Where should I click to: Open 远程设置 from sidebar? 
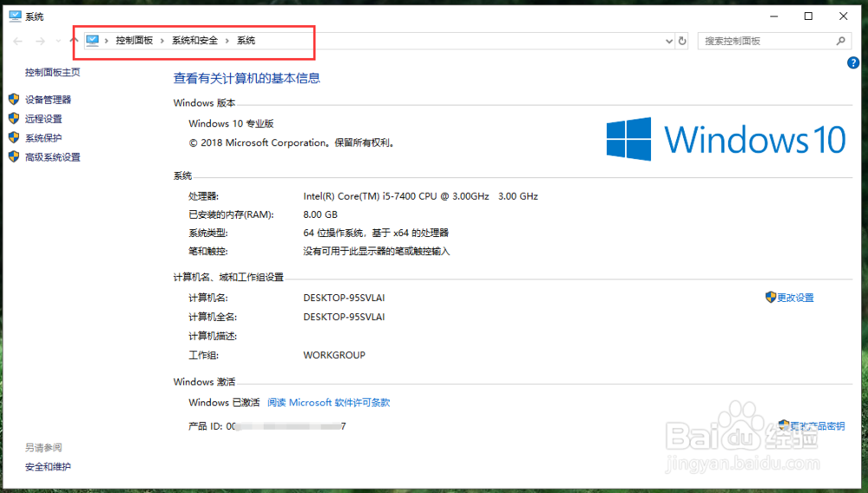coord(43,118)
